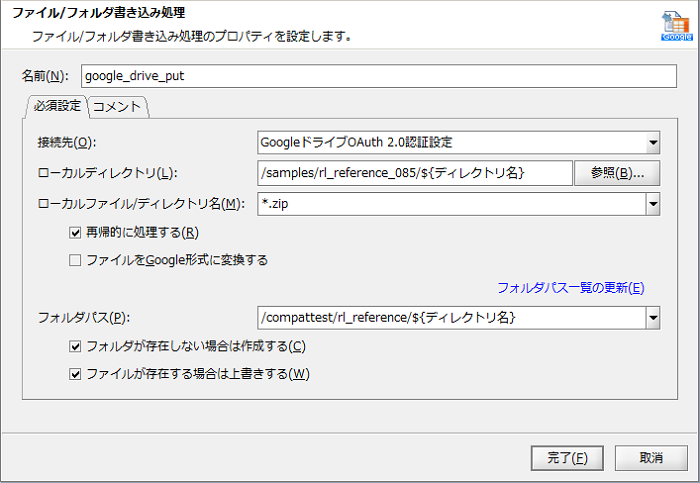Click the 名前 input field with google_drive_put
The width and height of the screenshot is (700, 483).
click(378, 76)
